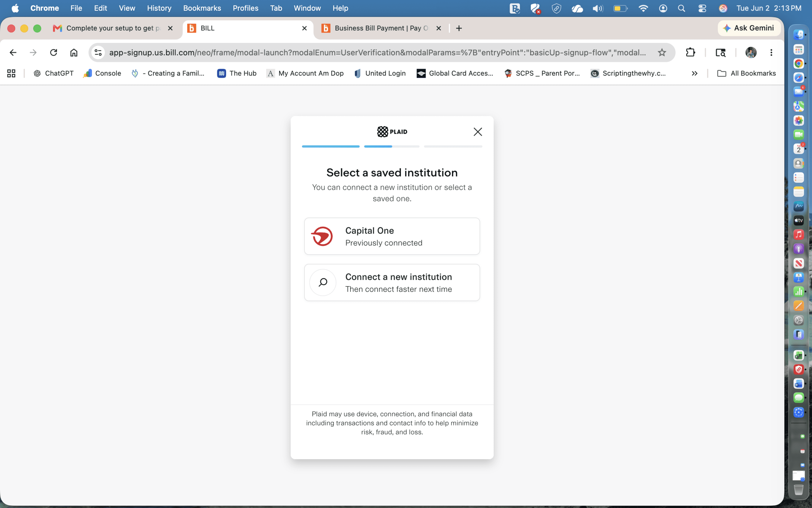
Task: Open a new browser tab
Action: tap(459, 28)
